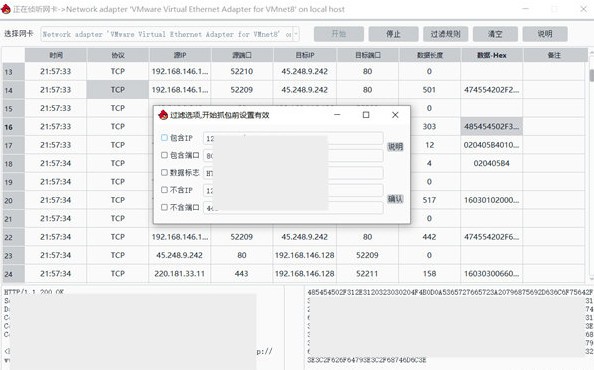Screen dimensions: 594x370
Task: Minimize the filter options dialog
Action: pyautogui.click(x=337, y=115)
